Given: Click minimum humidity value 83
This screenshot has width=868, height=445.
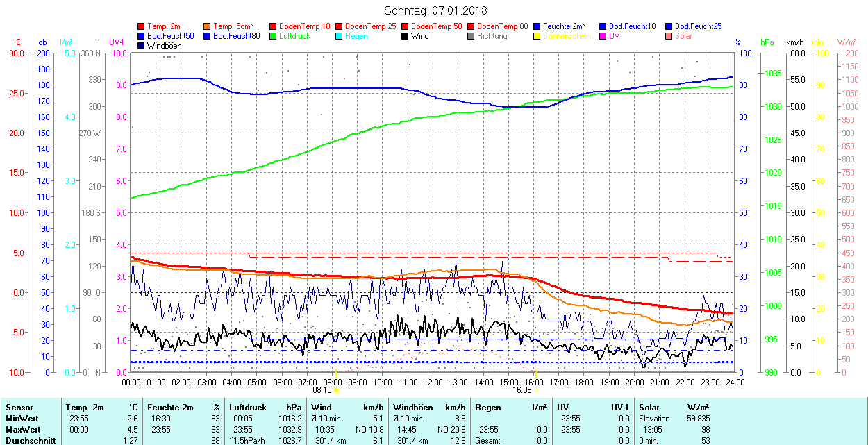Looking at the screenshot, I should pos(216,419).
